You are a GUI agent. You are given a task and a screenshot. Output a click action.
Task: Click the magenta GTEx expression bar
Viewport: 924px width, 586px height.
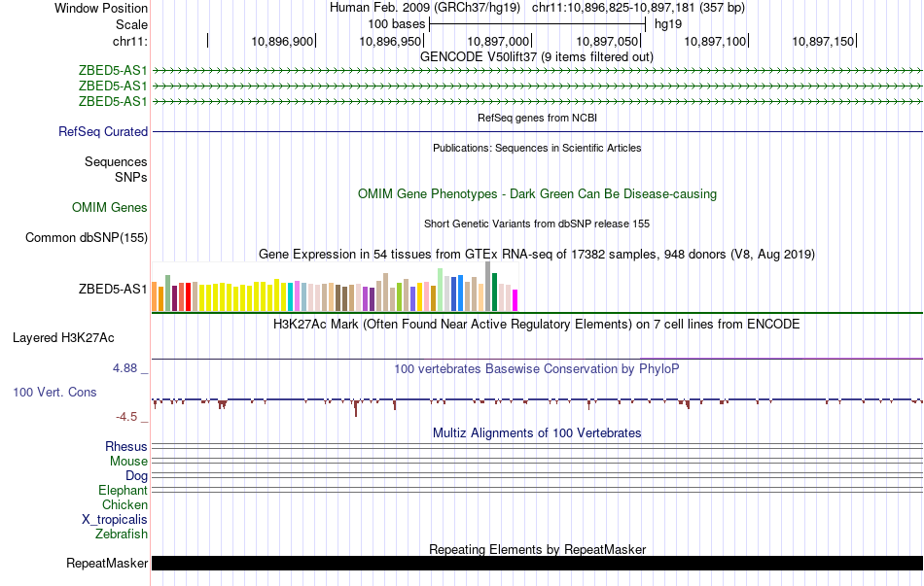[x=515, y=300]
